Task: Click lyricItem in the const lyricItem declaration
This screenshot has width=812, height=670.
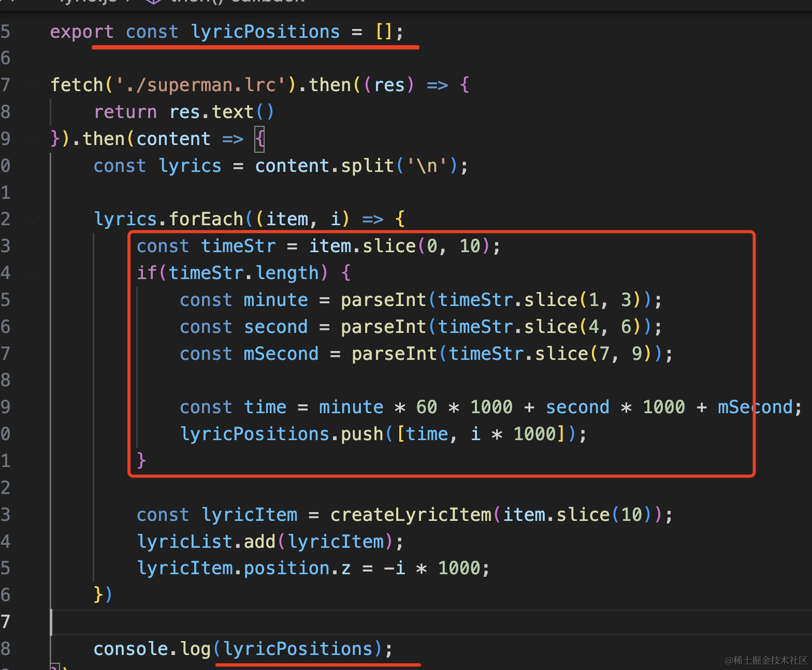Action: (250, 515)
